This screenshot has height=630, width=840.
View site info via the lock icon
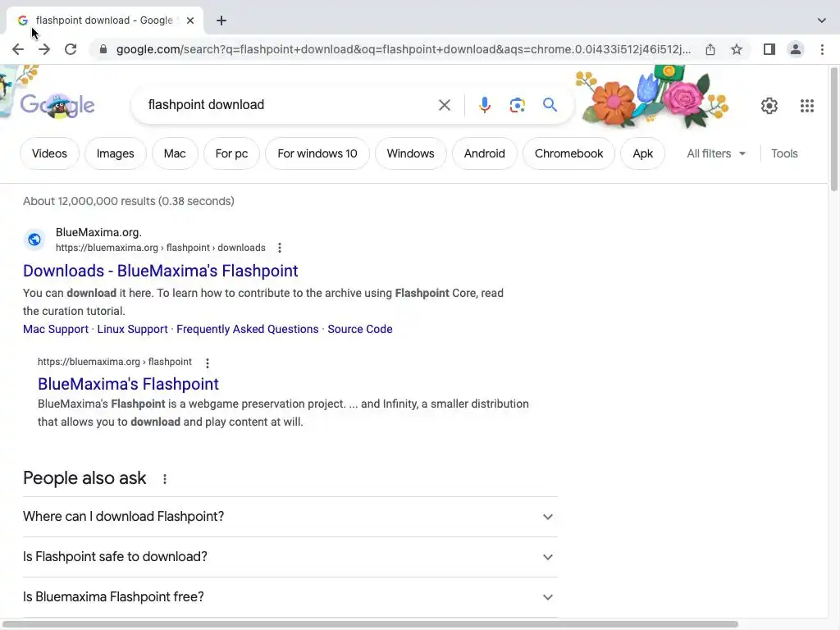(x=103, y=49)
